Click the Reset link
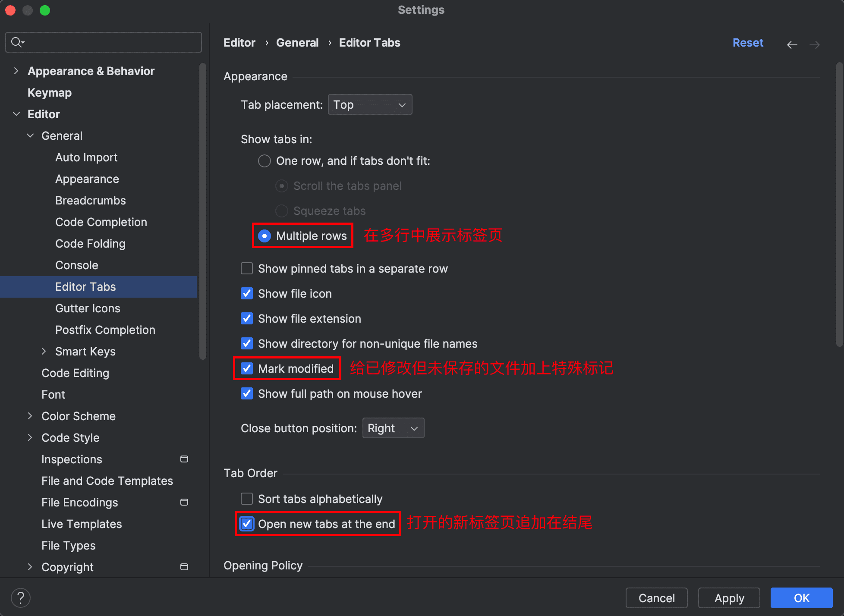 coord(748,43)
